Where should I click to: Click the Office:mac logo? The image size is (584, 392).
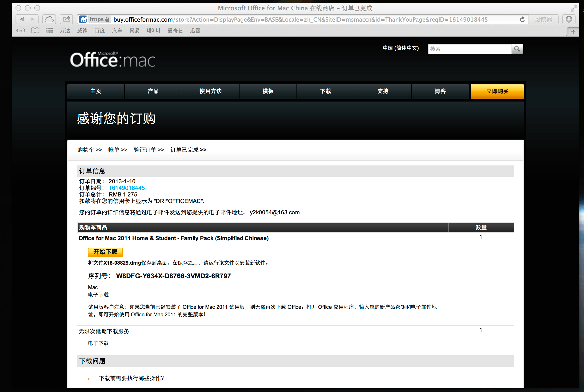[x=113, y=59]
